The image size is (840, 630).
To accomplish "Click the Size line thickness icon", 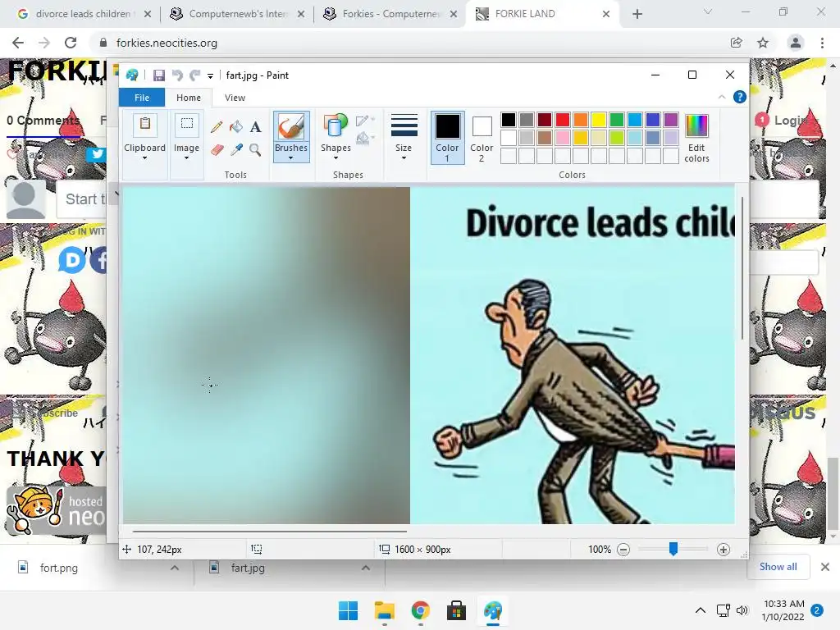I will (x=404, y=126).
